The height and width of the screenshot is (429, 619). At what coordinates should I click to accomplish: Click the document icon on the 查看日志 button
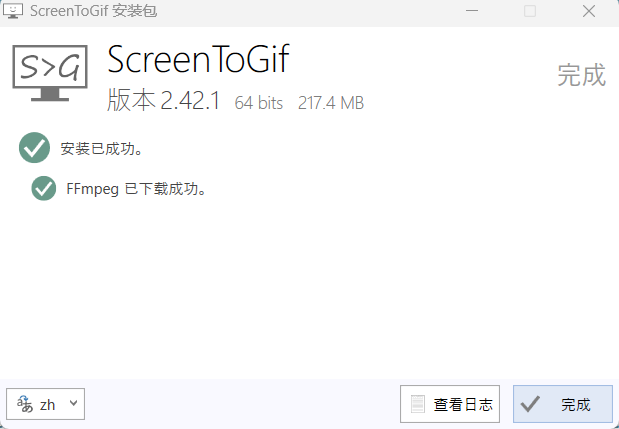[419, 404]
